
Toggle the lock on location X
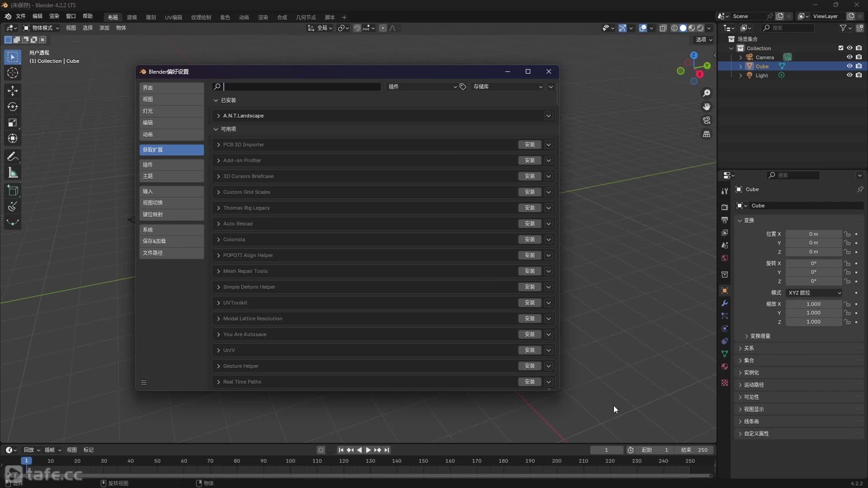pyautogui.click(x=848, y=234)
